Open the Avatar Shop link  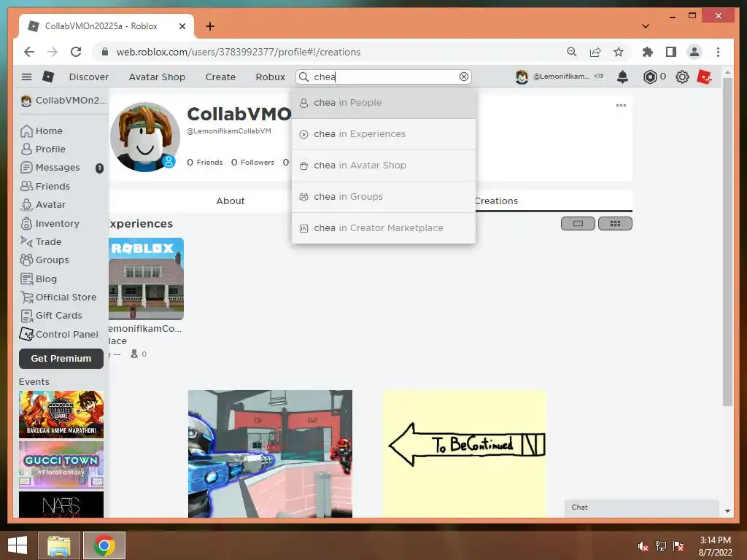(x=157, y=77)
